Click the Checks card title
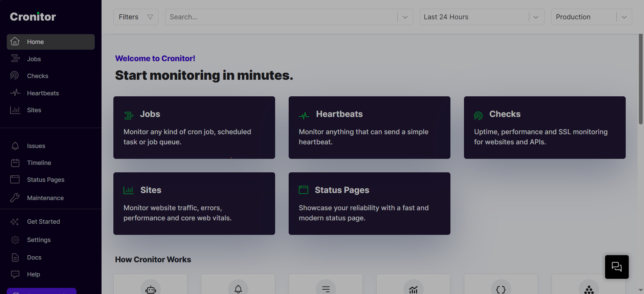644x294 pixels. 505,114
